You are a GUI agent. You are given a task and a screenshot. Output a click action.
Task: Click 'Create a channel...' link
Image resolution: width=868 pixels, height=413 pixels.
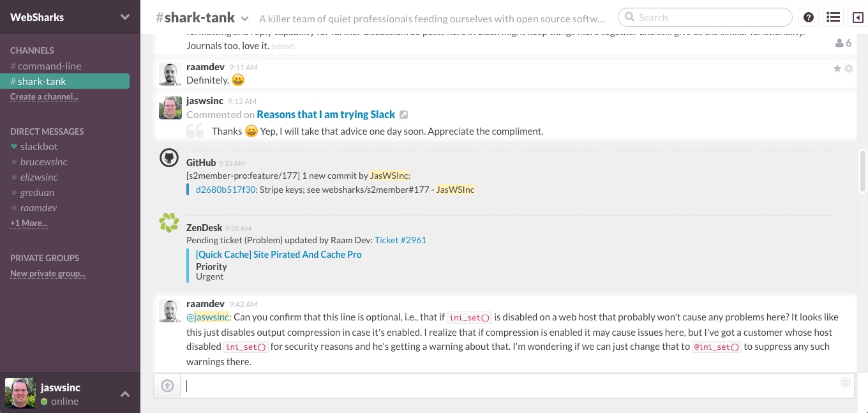coord(44,97)
